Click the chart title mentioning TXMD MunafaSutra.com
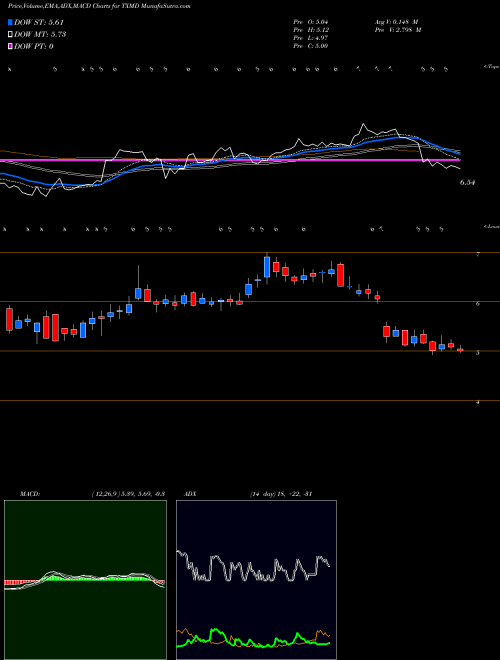500x660 pixels. pyautogui.click(x=99, y=6)
